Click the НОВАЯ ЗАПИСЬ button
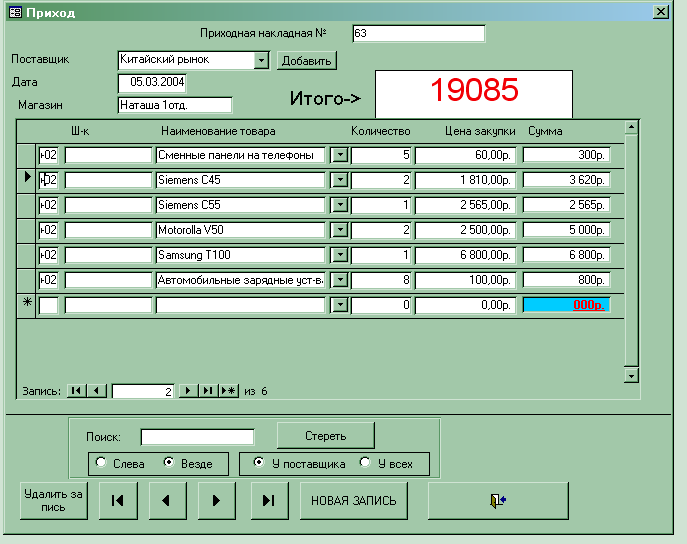Screen dimensions: 687x544 click(353, 500)
